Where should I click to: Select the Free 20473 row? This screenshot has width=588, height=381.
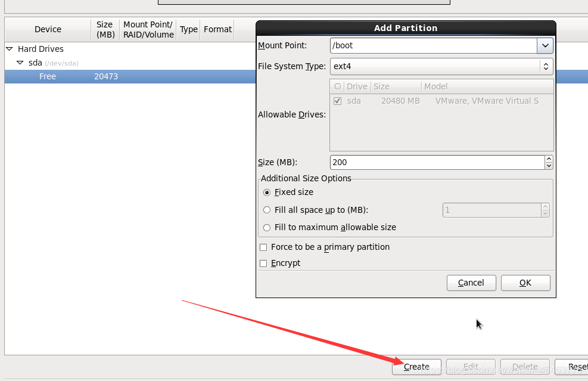[x=130, y=76]
